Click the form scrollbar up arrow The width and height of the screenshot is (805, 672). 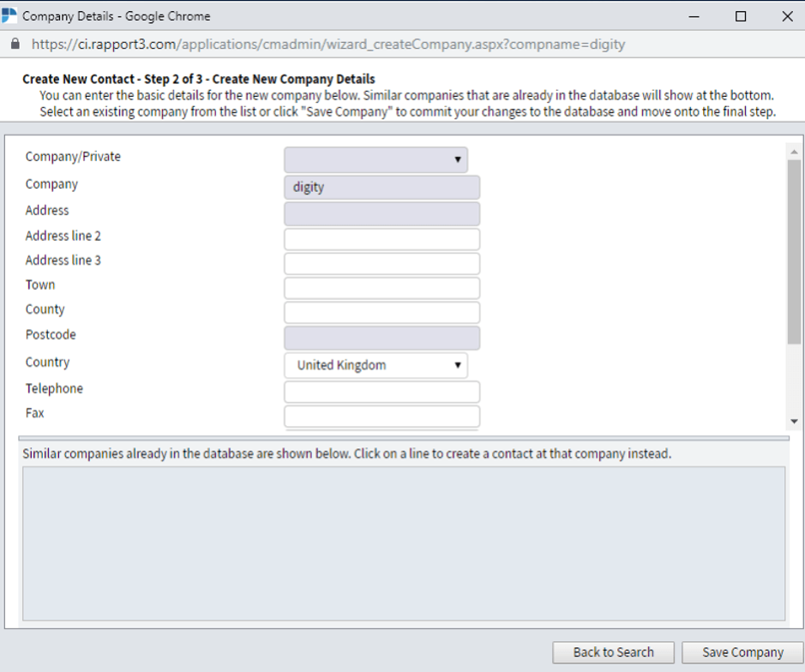click(794, 152)
